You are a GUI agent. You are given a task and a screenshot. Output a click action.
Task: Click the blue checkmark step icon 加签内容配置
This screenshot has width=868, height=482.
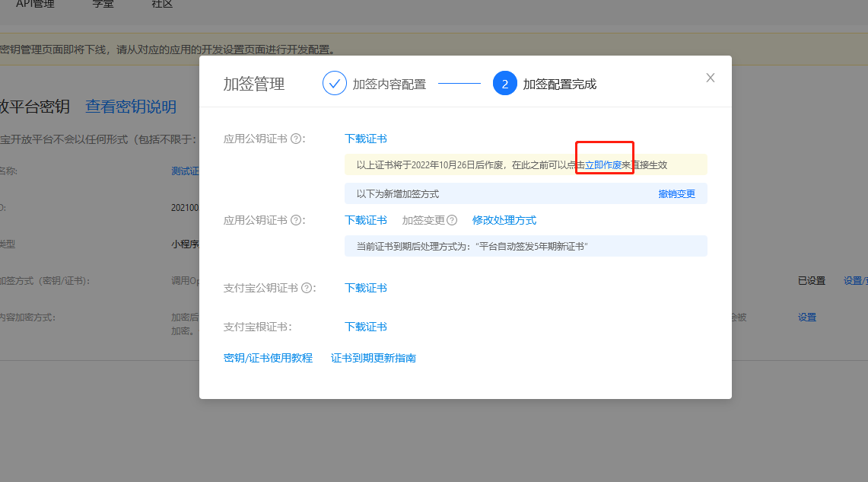[x=335, y=83]
